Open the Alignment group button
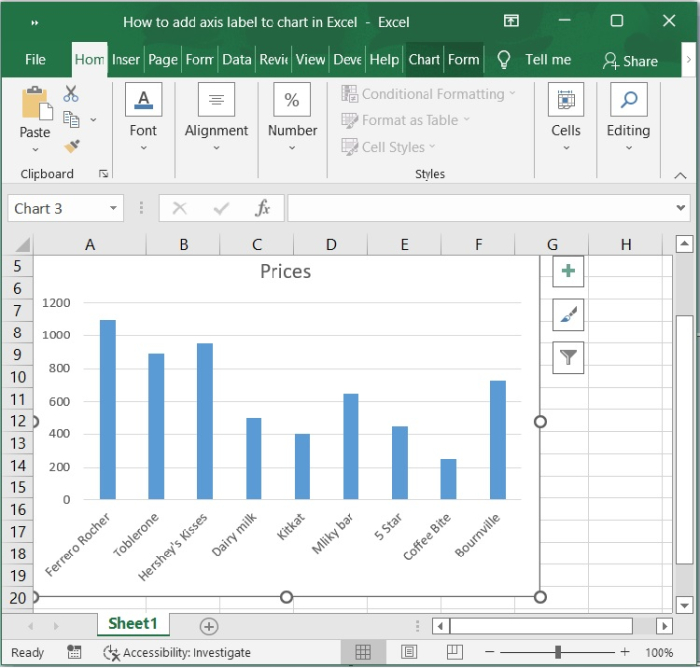This screenshot has height=668, width=700. pos(216,117)
